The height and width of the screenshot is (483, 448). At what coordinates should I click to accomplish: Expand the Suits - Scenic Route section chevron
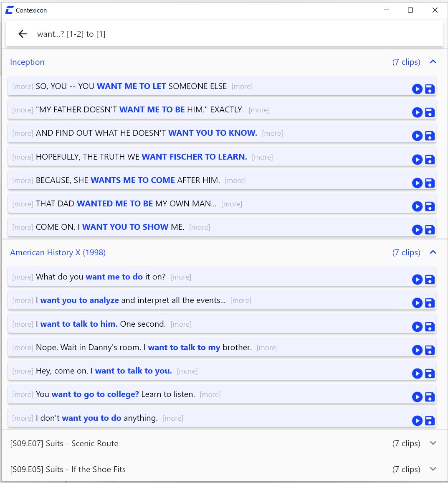click(x=433, y=443)
